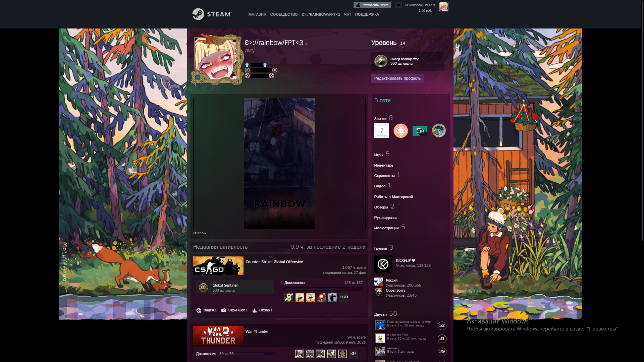Image resolution: width=644 pixels, height=362 pixels.
Task: Open the Россия group icon
Action: pos(379,282)
